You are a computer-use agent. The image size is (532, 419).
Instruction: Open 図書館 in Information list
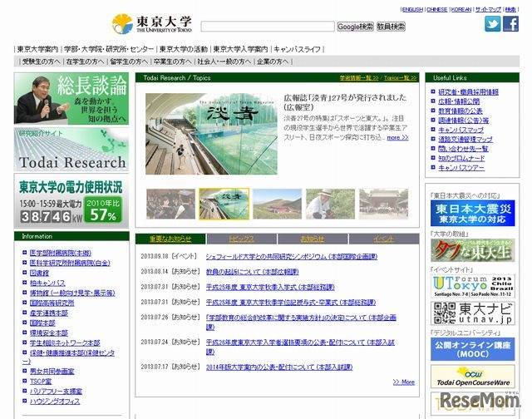39,273
